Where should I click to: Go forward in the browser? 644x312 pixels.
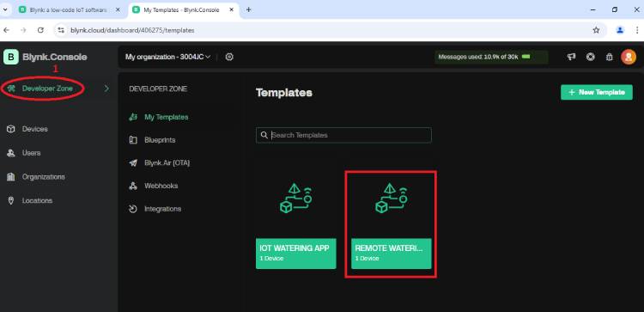click(x=23, y=30)
